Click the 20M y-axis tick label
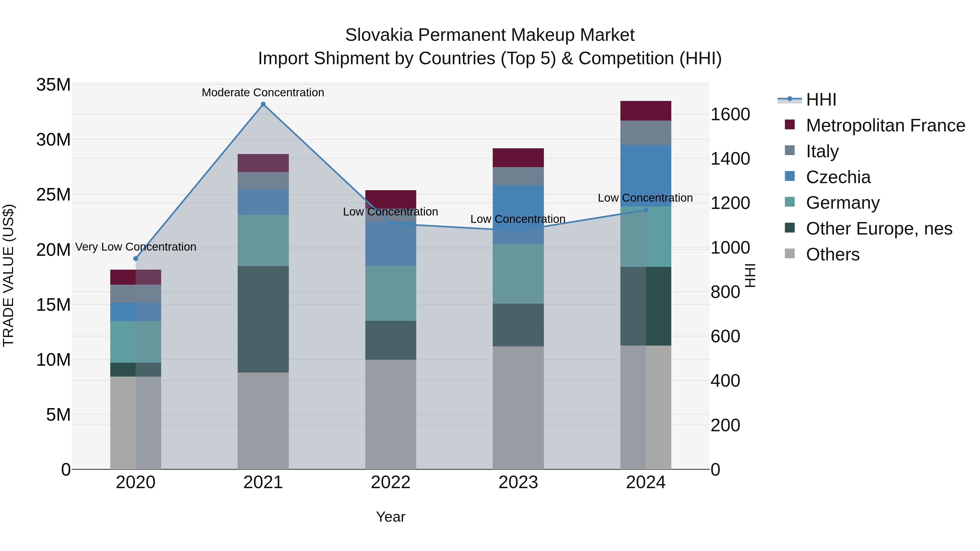 [x=53, y=250]
